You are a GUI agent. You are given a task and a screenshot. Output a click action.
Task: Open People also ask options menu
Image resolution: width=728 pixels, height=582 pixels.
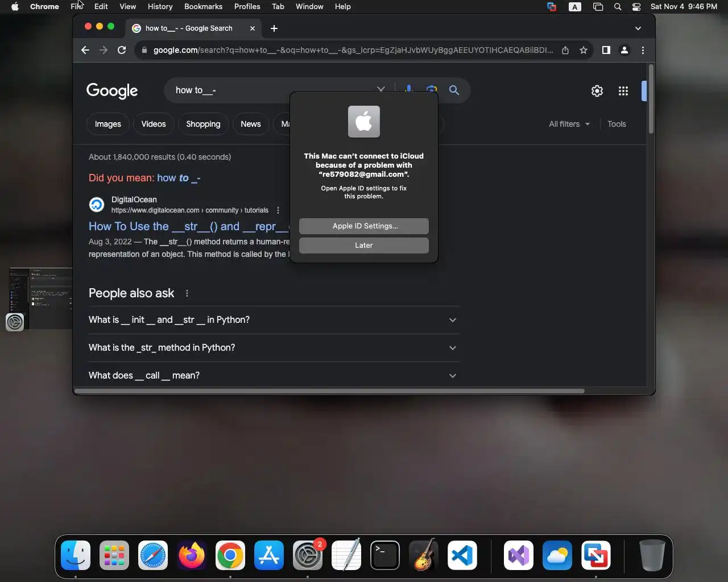187,293
